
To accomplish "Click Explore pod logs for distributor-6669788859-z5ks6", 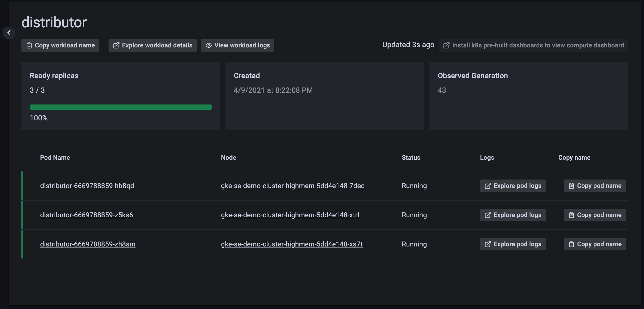I will pos(512,215).
